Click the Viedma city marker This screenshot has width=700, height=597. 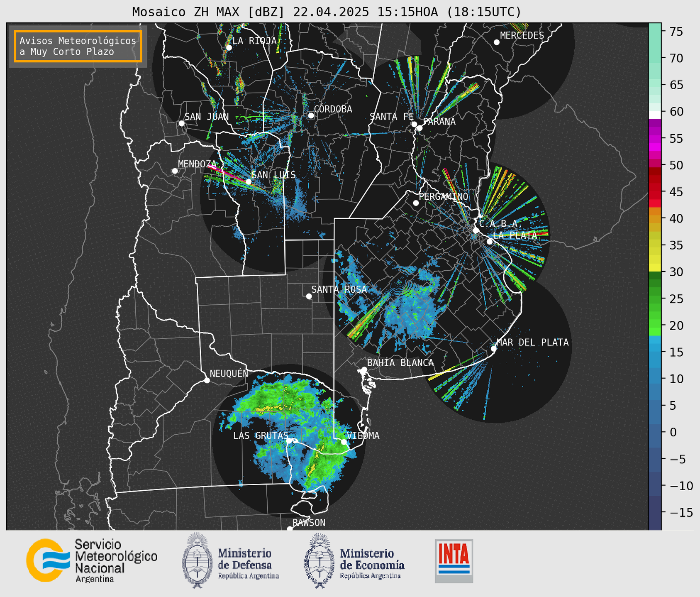(344, 442)
